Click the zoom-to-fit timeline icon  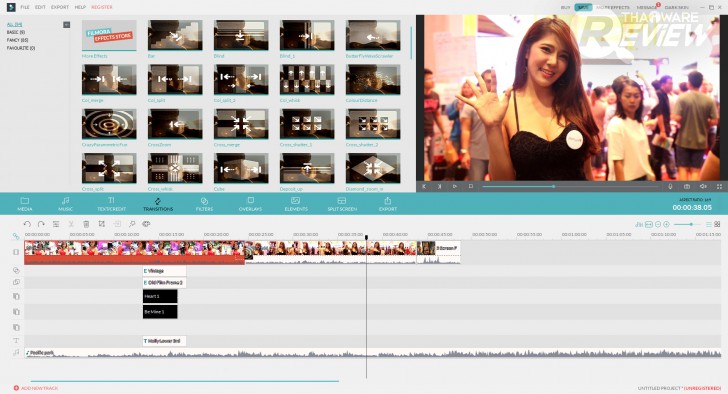(x=649, y=225)
